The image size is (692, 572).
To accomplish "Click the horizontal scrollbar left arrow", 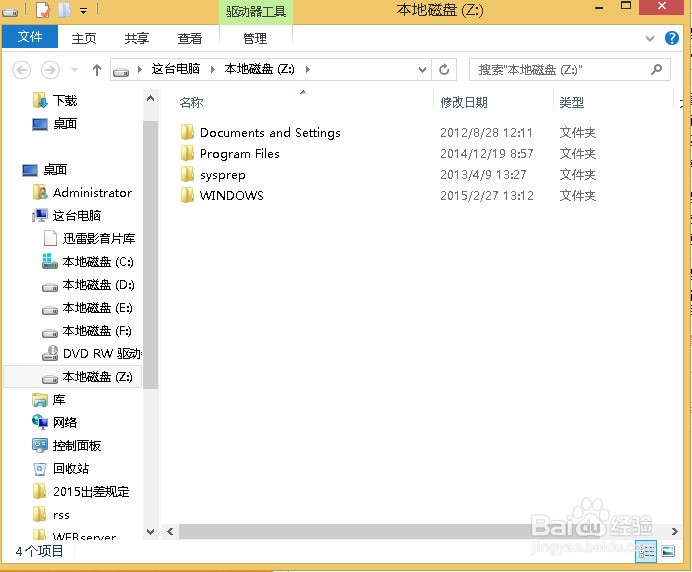I will (x=170, y=531).
